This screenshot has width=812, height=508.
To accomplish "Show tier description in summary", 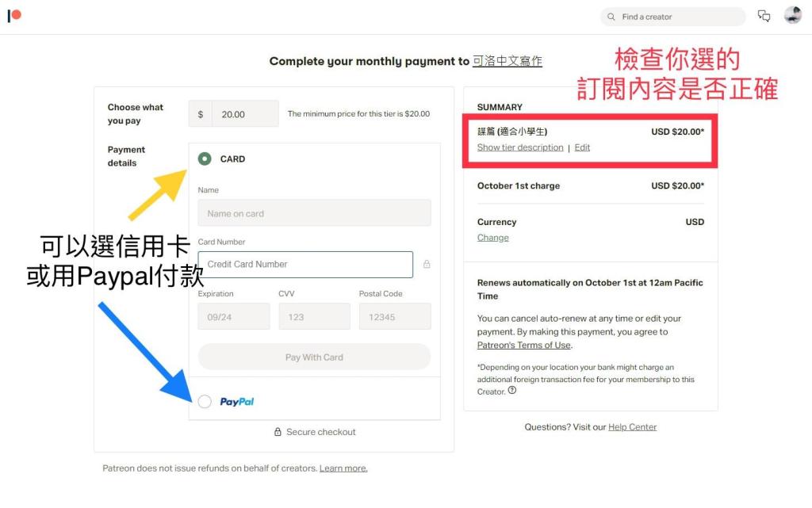I will pos(520,147).
